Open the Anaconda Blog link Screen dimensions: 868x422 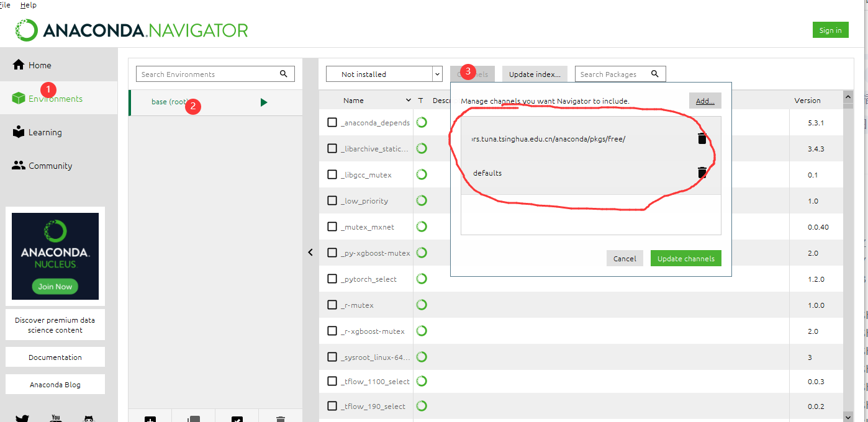[x=55, y=384]
